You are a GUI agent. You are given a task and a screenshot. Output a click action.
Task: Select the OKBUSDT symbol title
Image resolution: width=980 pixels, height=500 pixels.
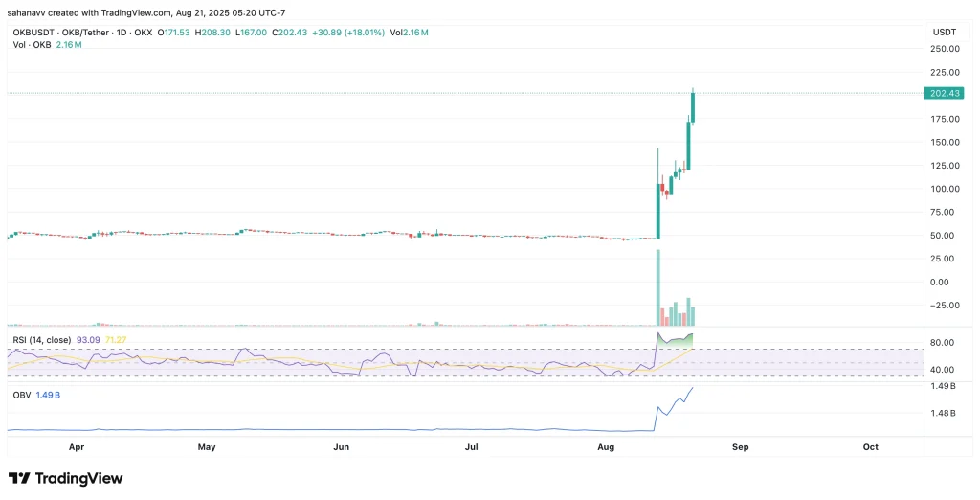tap(34, 33)
